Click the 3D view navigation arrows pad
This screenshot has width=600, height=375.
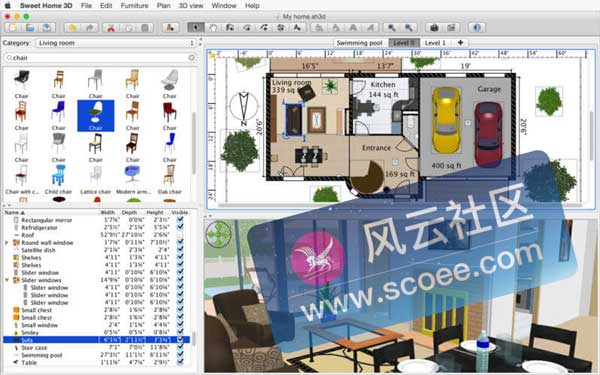pos(218,234)
